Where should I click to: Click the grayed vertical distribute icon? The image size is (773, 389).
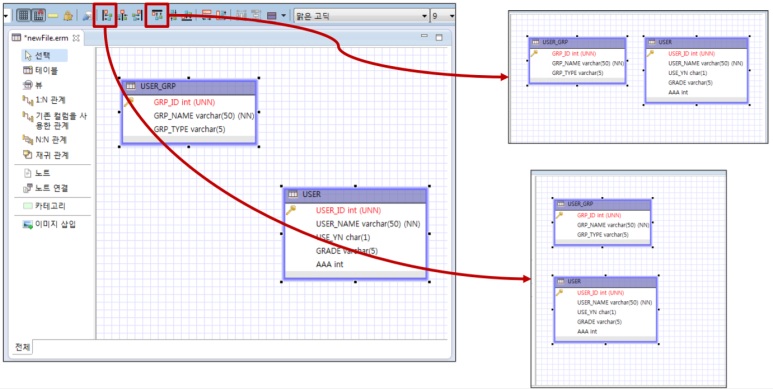tap(256, 15)
